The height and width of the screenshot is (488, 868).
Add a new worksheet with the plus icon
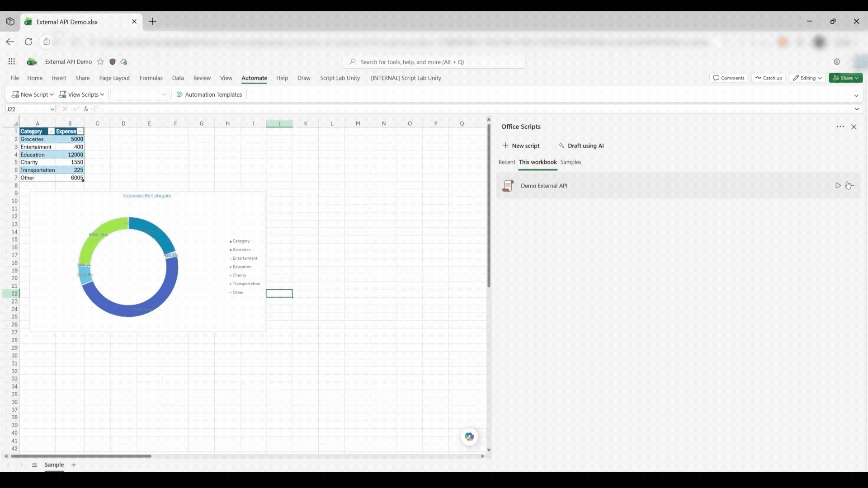click(x=74, y=465)
